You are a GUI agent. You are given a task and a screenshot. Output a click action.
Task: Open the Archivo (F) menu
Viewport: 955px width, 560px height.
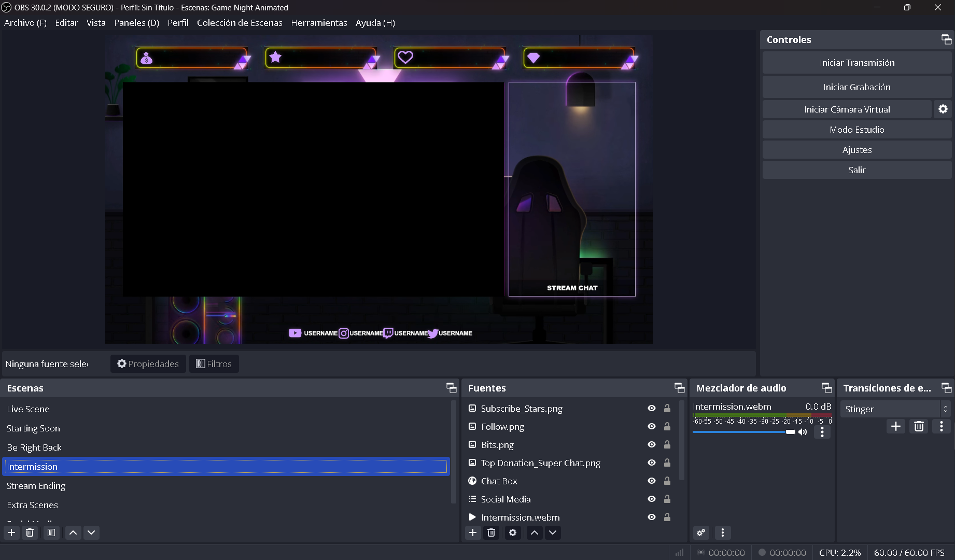pos(25,23)
